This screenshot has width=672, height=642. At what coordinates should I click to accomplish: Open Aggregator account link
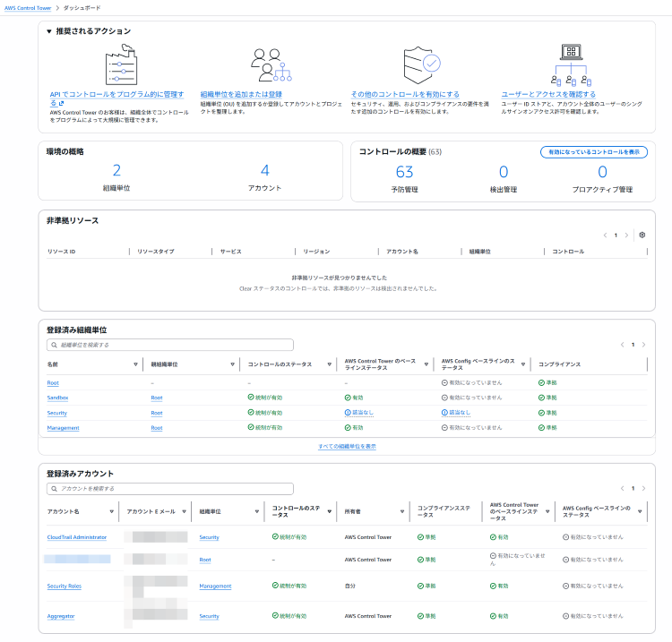61,616
